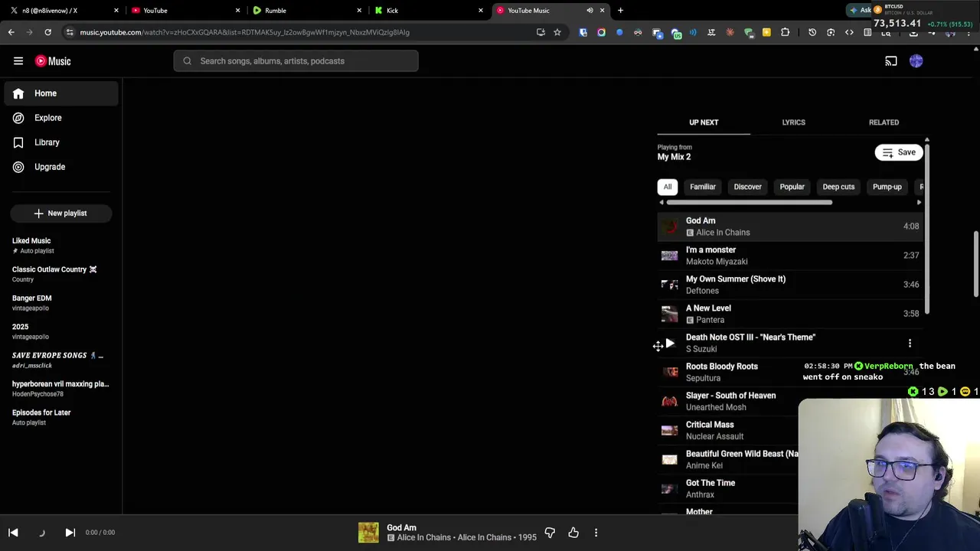Image resolution: width=980 pixels, height=551 pixels.
Task: Select God Am in queue
Action: (790, 227)
